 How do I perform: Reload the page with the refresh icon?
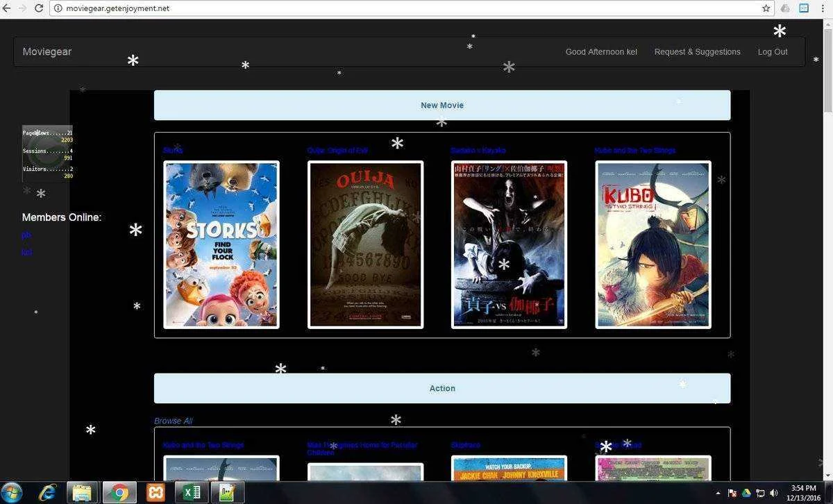point(39,8)
